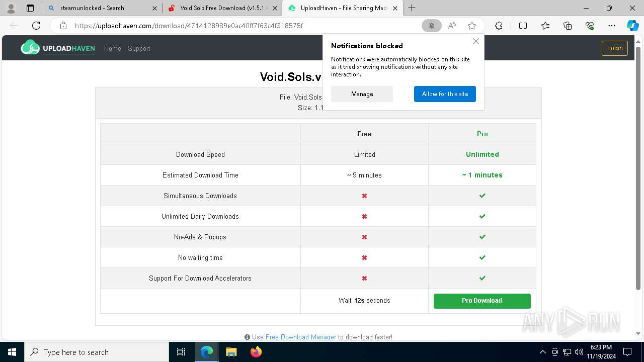Open the Copilot sidebar icon
Viewport: 644px width, 362px height.
tap(632, 26)
